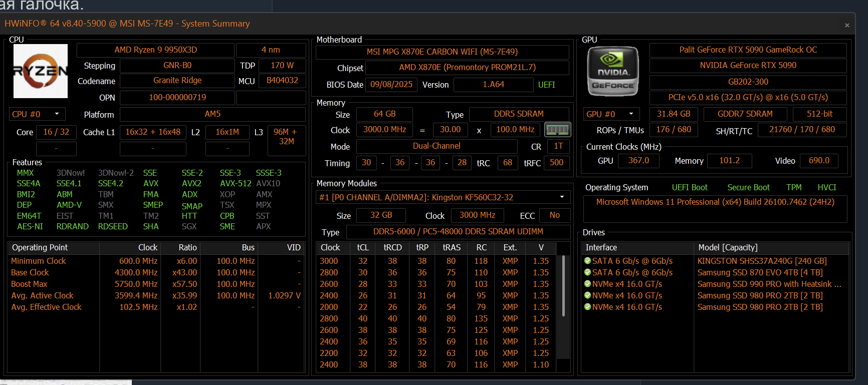The width and height of the screenshot is (868, 385).
Task: Click the GPU clock value 367.0
Action: (638, 161)
